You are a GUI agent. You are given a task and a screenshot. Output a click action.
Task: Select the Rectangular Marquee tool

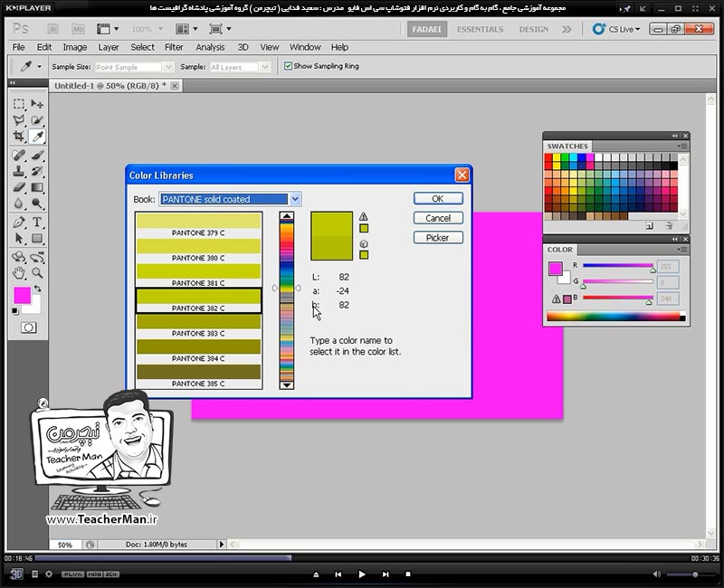[x=19, y=103]
